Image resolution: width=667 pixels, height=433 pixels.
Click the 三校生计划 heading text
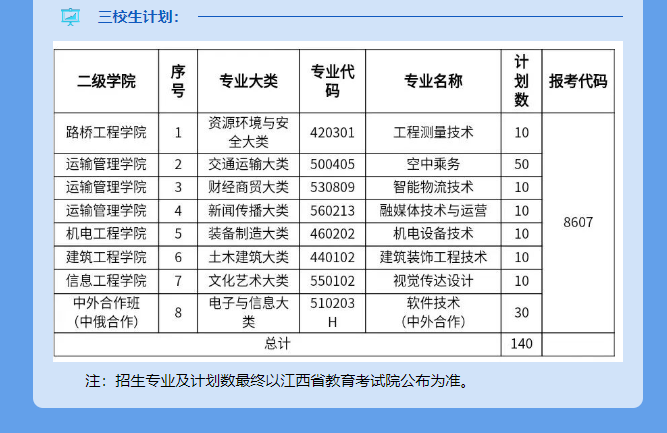pos(139,17)
